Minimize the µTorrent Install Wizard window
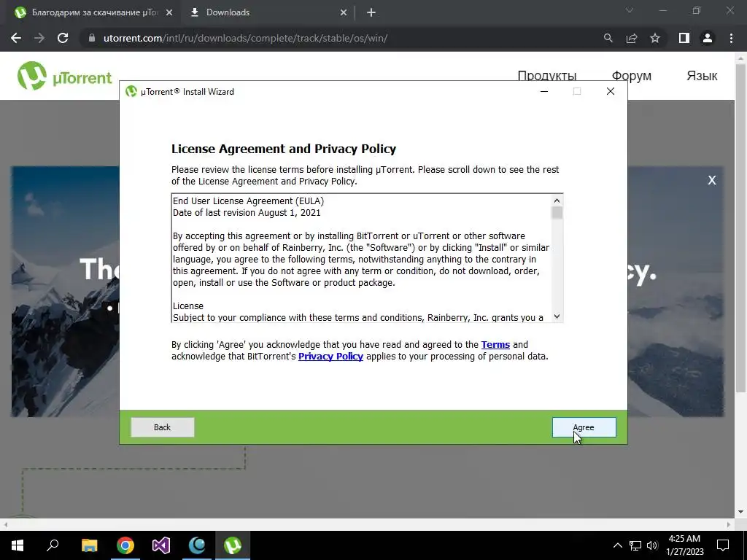Image resolution: width=747 pixels, height=560 pixels. pos(544,91)
